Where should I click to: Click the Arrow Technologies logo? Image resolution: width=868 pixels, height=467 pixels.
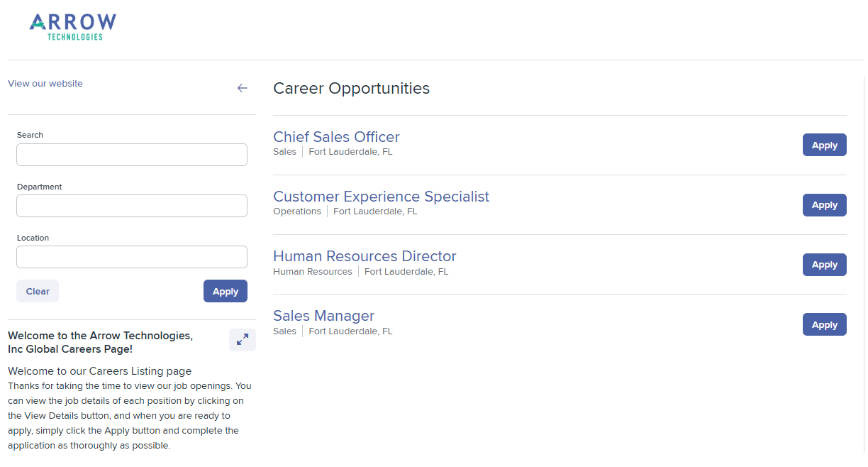(x=72, y=26)
